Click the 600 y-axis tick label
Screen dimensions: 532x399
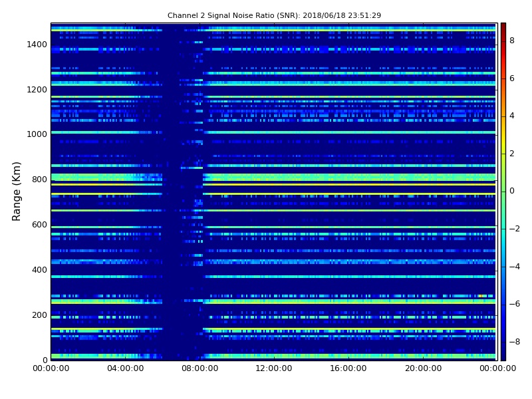(x=39, y=225)
